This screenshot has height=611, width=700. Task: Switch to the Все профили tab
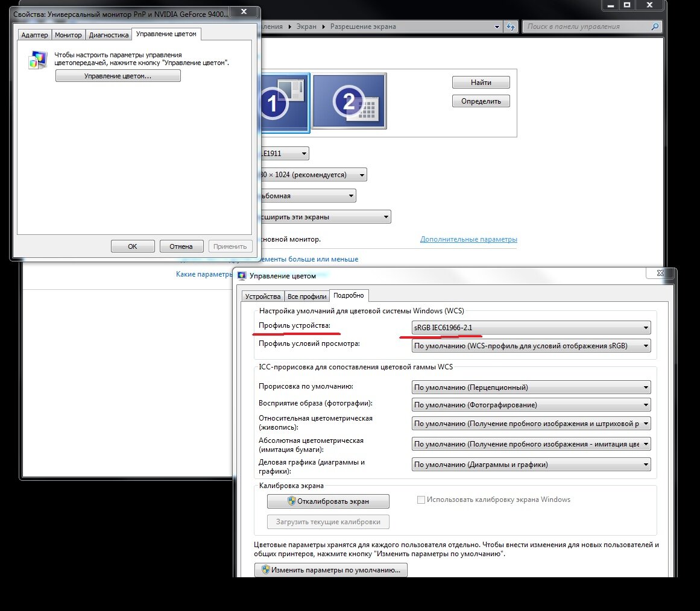(x=307, y=296)
